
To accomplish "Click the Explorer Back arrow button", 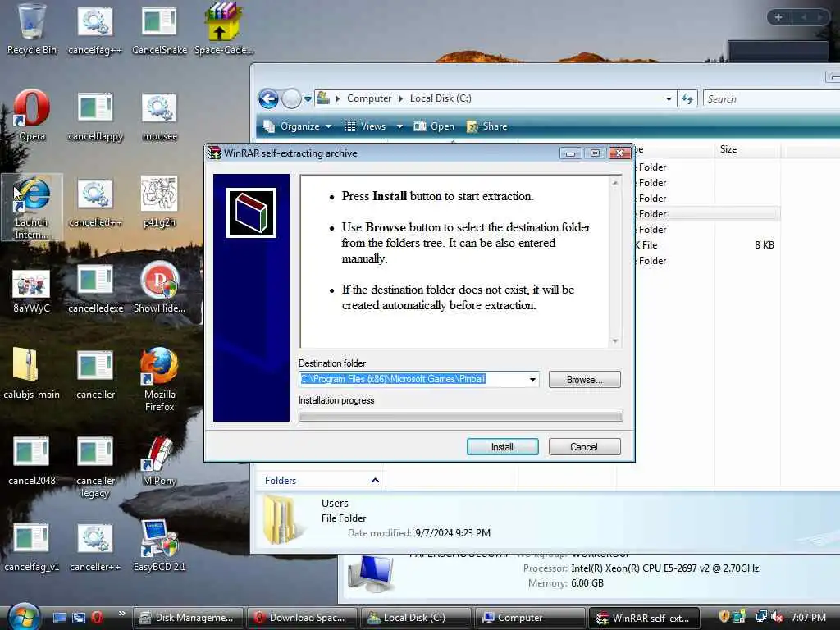I will tap(268, 98).
